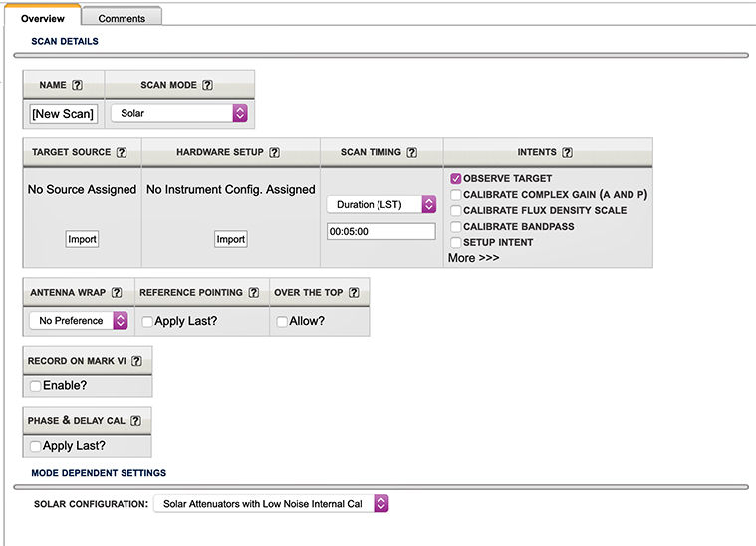Switch to the Comments tab

[122, 18]
